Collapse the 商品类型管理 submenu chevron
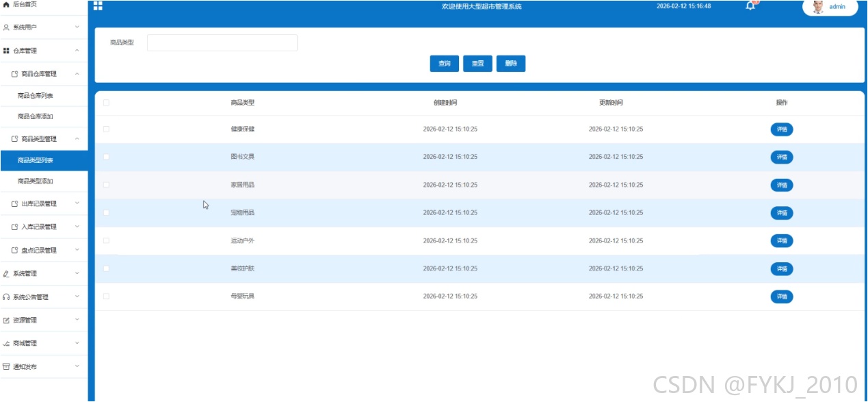 click(x=77, y=139)
